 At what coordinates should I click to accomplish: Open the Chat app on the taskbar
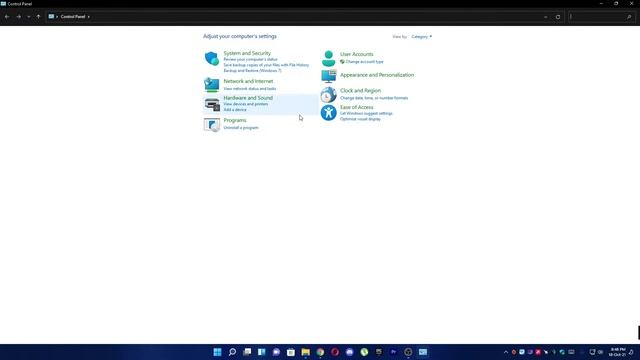coord(276,352)
